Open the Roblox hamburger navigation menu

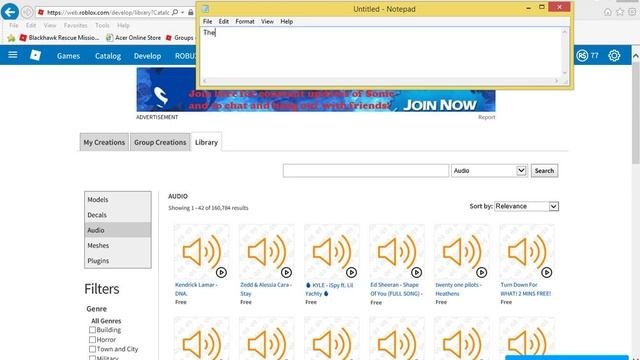[x=13, y=55]
